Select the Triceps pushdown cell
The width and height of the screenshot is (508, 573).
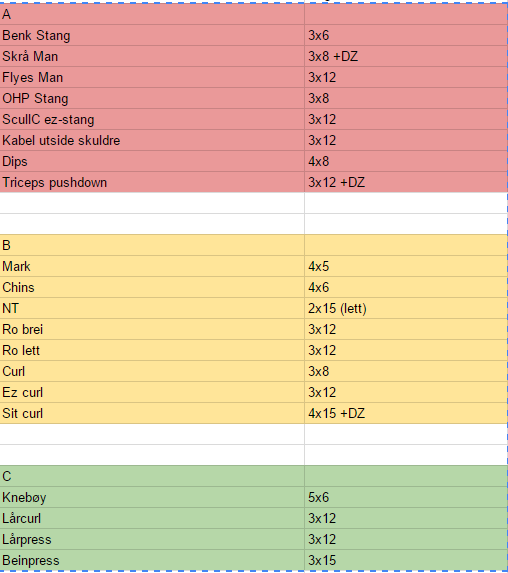coord(152,182)
